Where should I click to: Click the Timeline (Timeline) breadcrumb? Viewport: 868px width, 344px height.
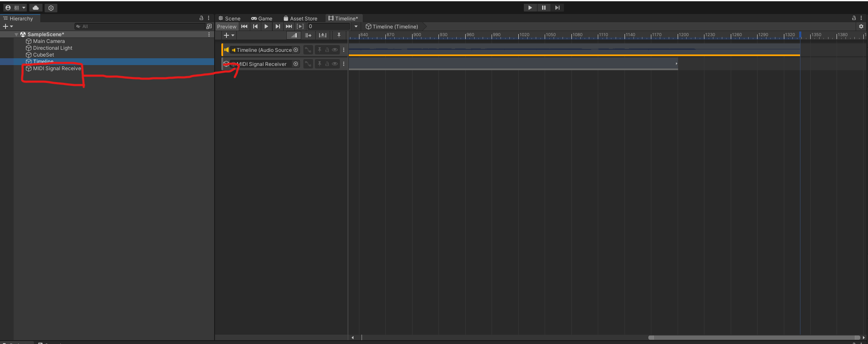(392, 26)
